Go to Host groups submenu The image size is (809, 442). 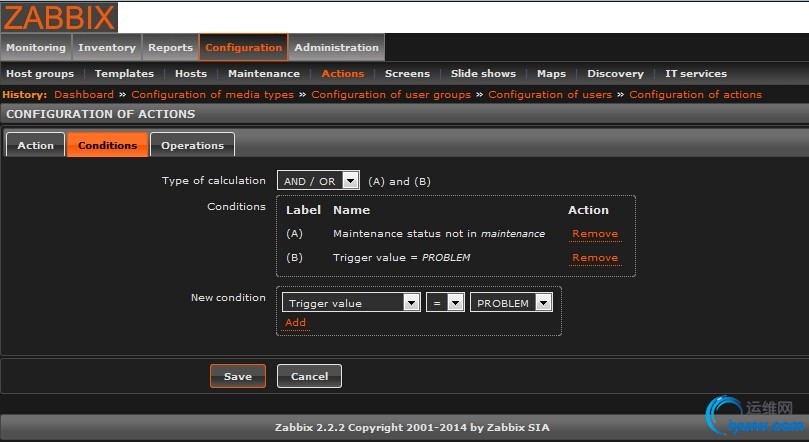40,74
